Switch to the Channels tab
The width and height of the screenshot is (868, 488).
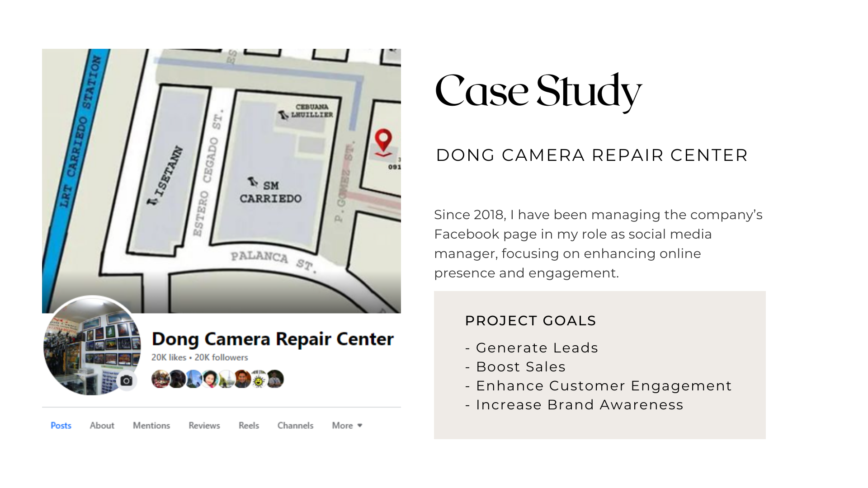tap(295, 426)
